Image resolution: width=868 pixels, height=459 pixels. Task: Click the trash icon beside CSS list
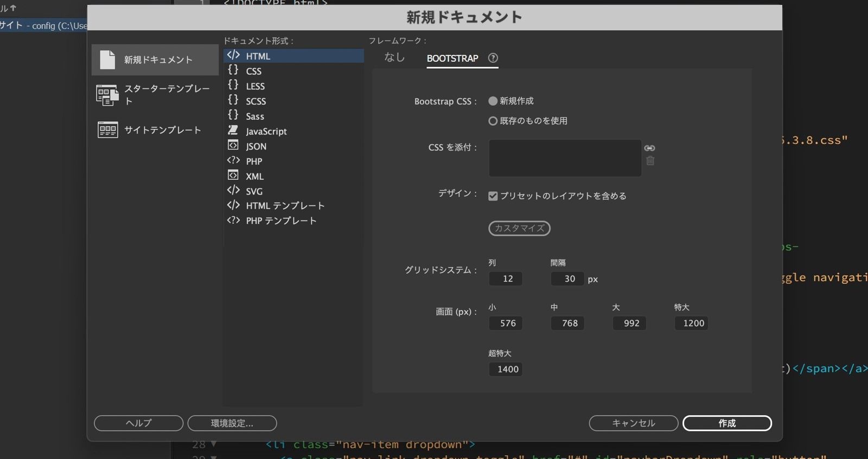pyautogui.click(x=650, y=160)
